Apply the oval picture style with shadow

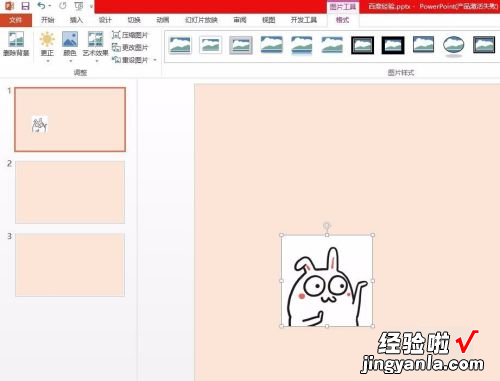point(454,45)
